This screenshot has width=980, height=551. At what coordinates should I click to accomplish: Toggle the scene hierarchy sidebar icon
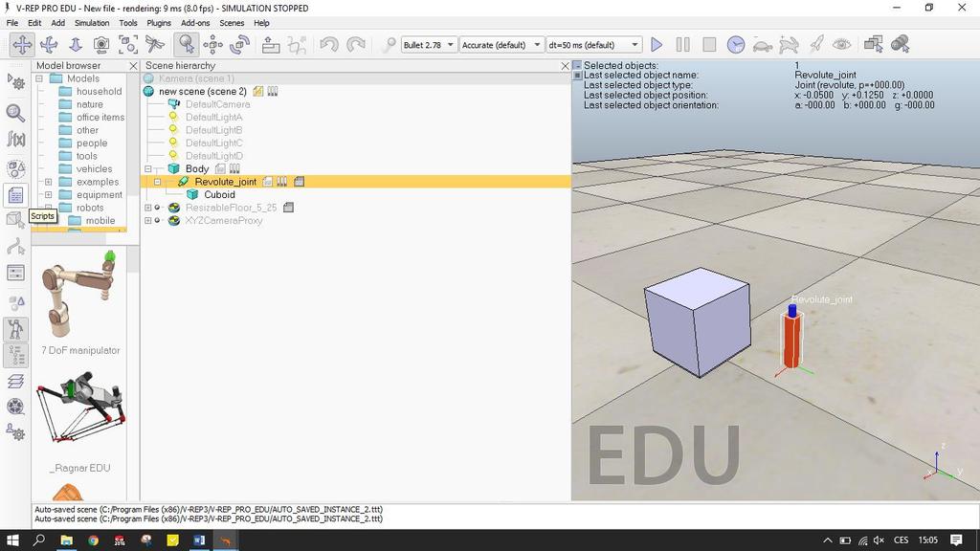[15, 356]
